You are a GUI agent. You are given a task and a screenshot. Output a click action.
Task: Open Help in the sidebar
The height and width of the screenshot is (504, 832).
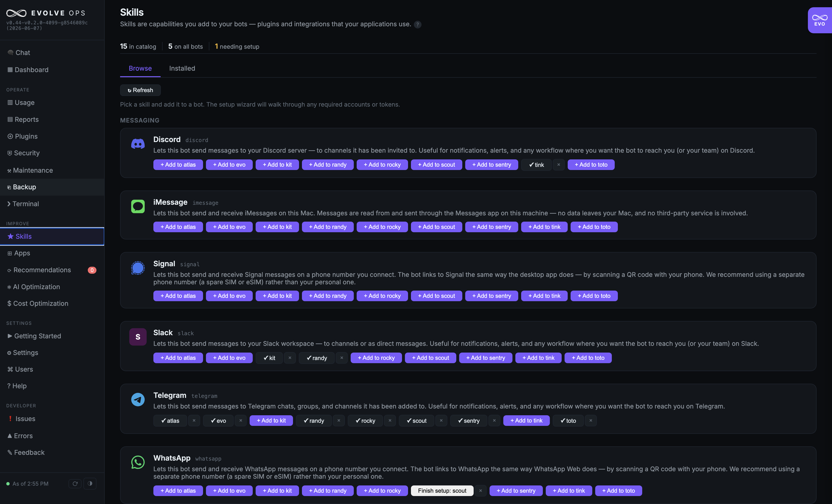[52, 386]
